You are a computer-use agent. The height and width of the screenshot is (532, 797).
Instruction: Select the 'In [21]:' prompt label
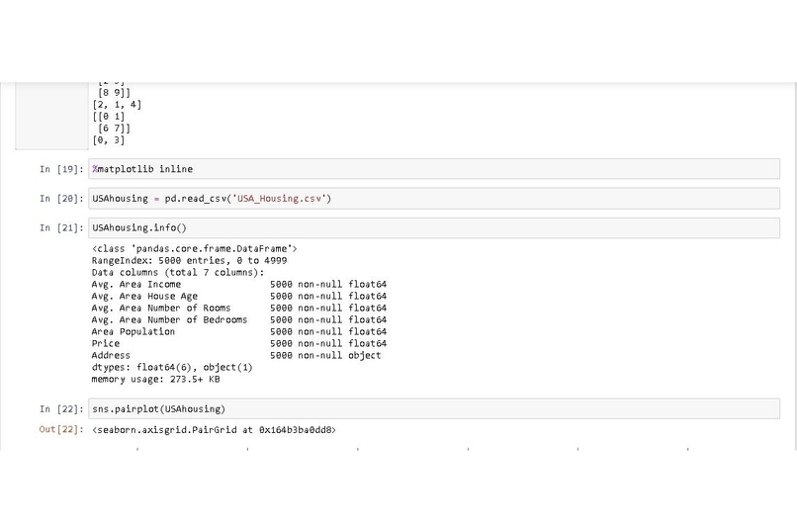click(61, 228)
